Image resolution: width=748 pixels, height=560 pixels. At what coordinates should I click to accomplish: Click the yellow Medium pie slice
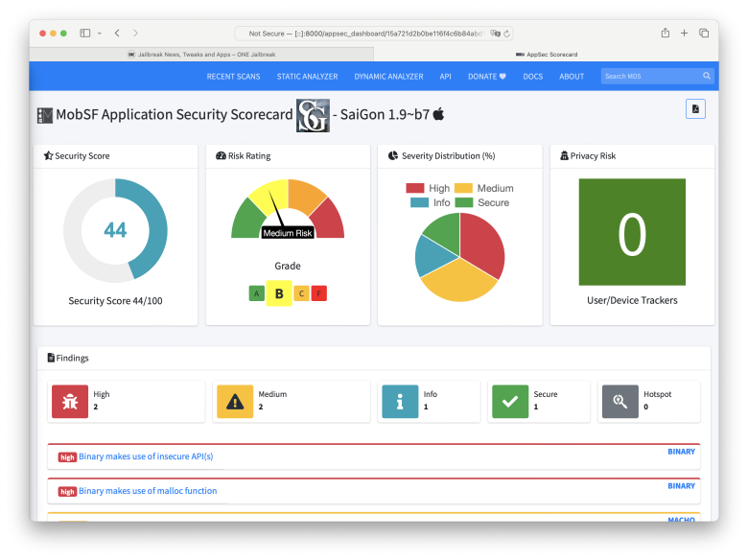[459, 281]
